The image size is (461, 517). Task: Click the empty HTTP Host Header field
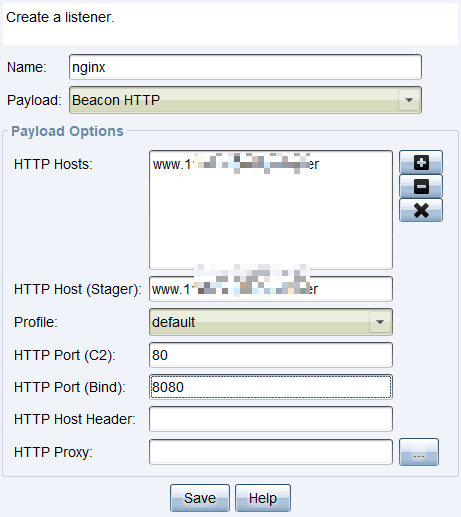coord(271,419)
